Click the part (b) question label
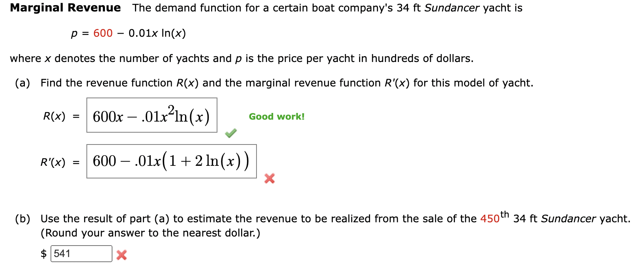Image resolution: width=644 pixels, height=274 pixels. click(x=23, y=218)
